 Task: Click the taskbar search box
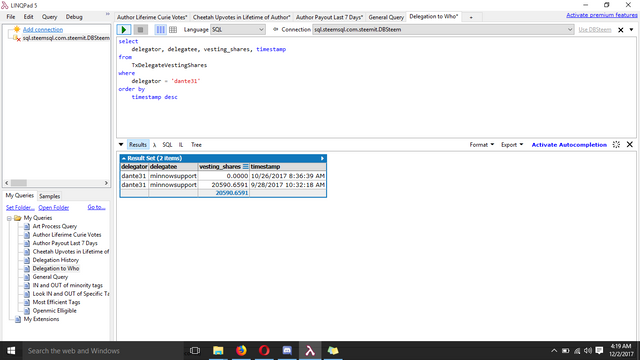click(102, 351)
